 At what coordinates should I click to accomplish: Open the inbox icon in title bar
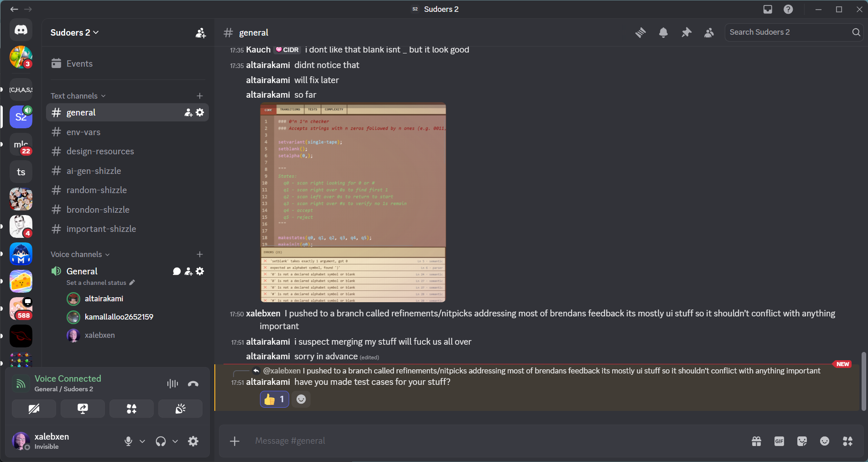tap(768, 9)
